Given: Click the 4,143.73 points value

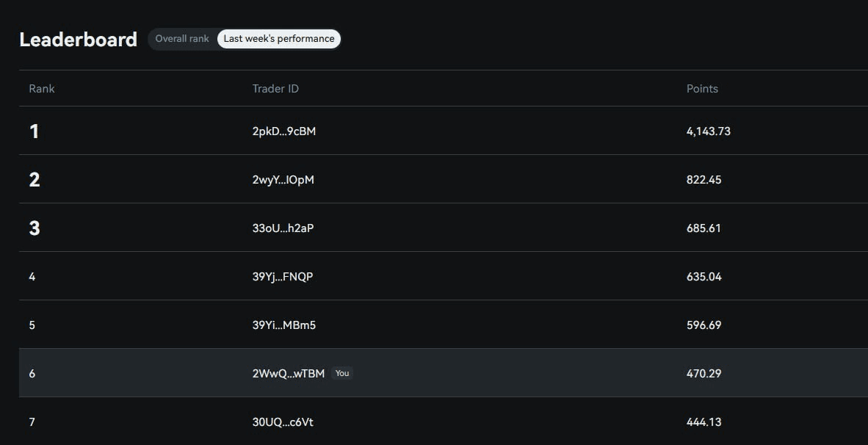Looking at the screenshot, I should (708, 131).
